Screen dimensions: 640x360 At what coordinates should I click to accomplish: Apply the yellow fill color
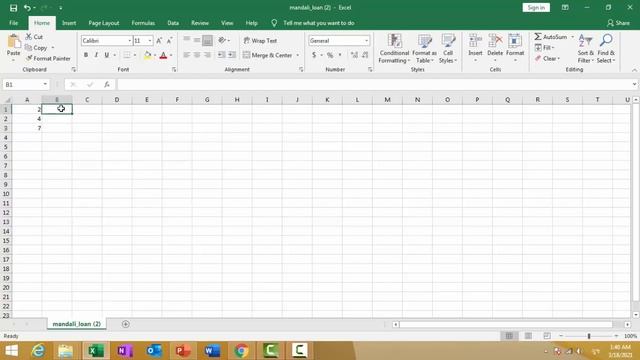coord(148,55)
